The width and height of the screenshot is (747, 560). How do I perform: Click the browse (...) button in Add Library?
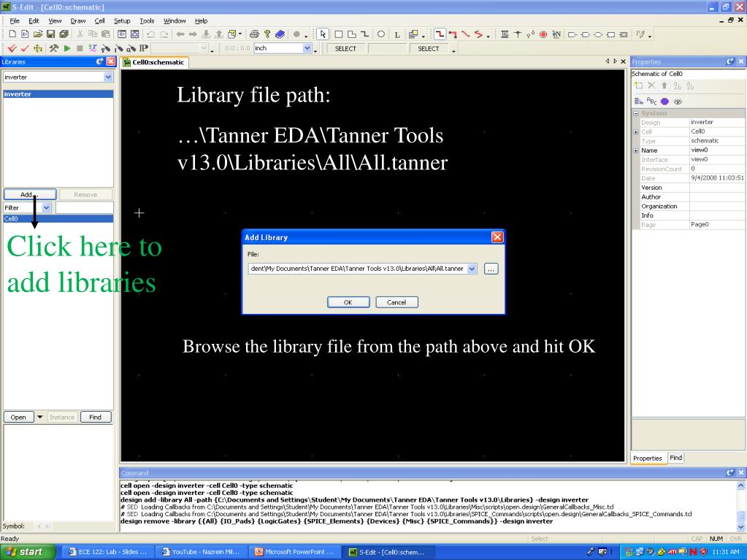pyautogui.click(x=491, y=269)
